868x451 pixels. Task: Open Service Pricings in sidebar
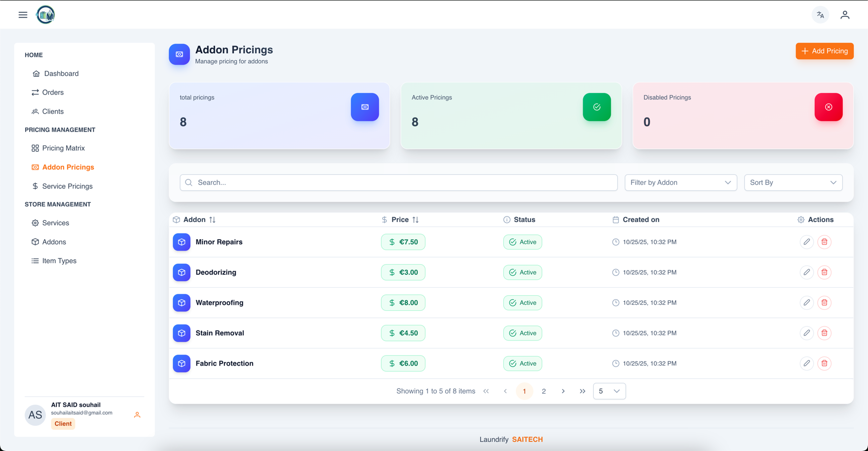(x=62, y=186)
